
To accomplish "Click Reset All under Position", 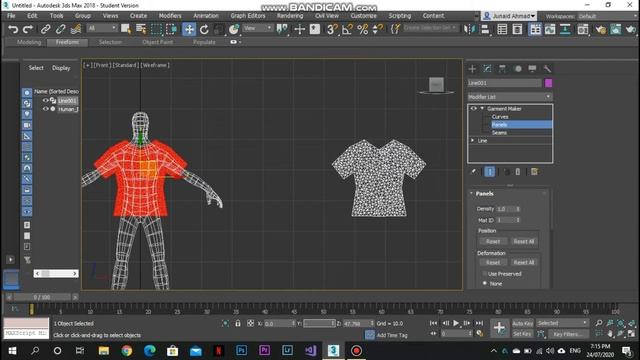I will 524,242.
